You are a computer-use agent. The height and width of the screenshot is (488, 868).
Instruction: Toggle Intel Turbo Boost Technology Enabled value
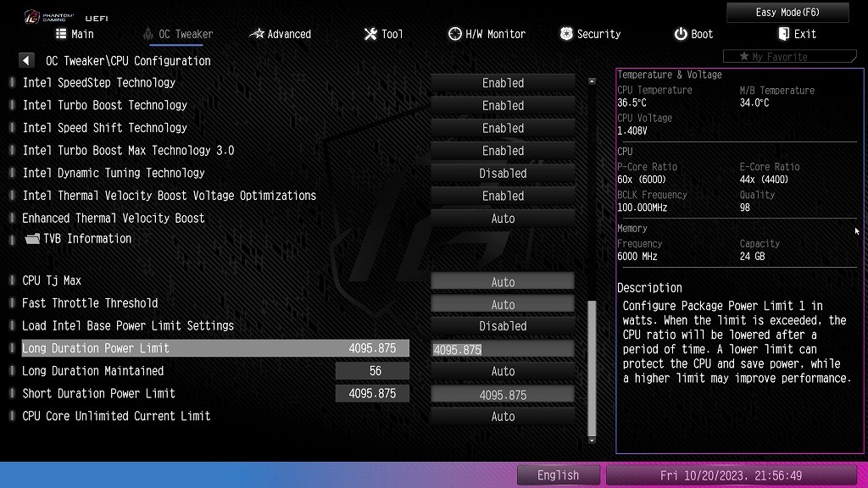coord(503,106)
